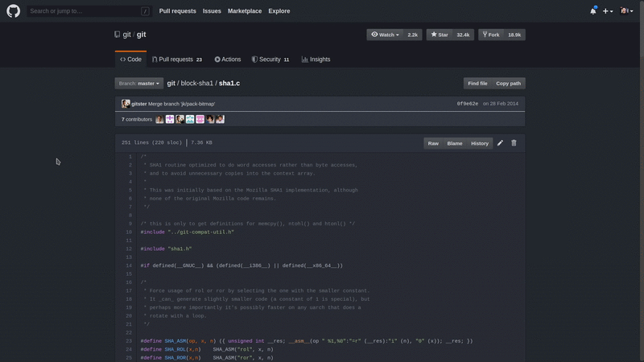View the 2.2k watchers count
644x362 pixels.
(x=412, y=35)
